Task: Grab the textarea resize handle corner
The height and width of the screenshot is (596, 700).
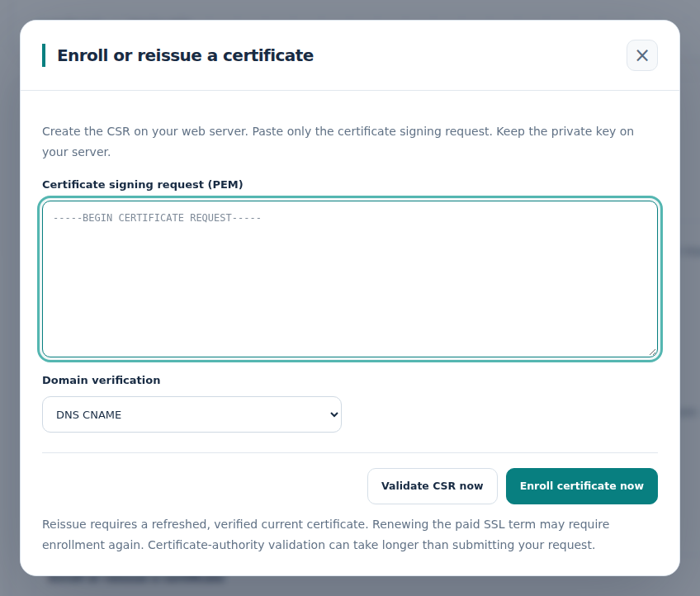Action: (x=652, y=352)
